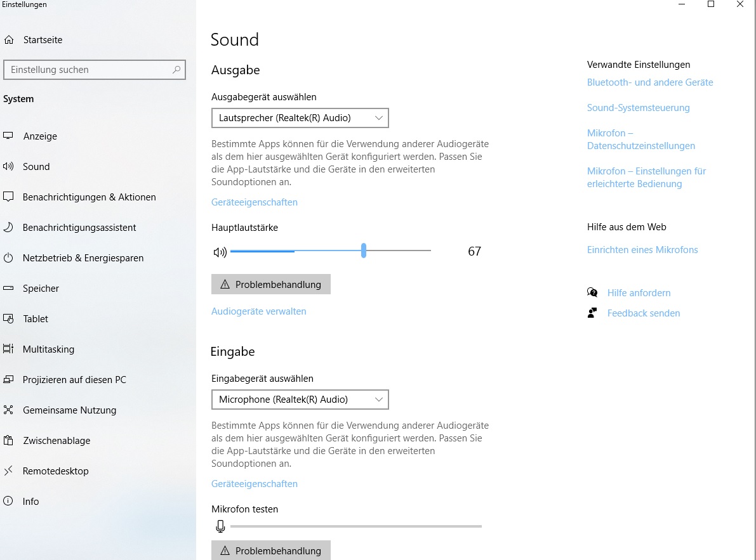Click the Feedback senden person icon
This screenshot has height=560, width=756.
592,313
